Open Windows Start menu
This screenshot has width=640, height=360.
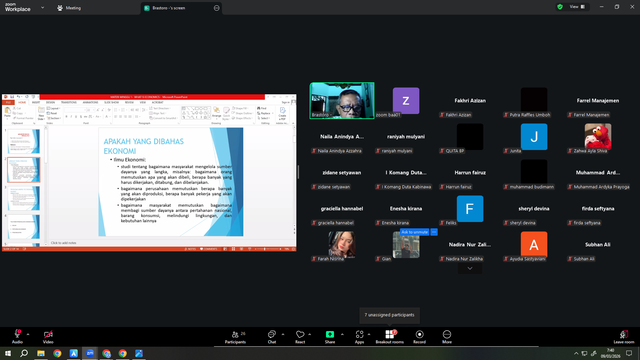click(x=8, y=353)
